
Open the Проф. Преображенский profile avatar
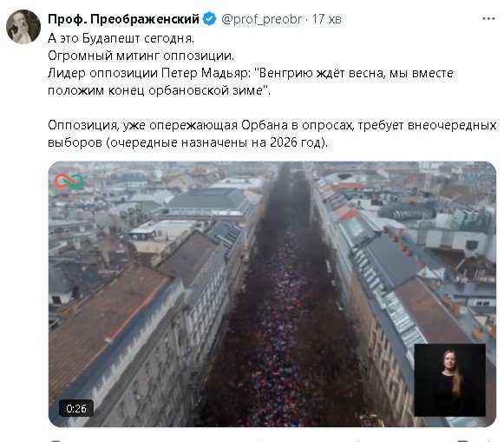click(x=23, y=27)
